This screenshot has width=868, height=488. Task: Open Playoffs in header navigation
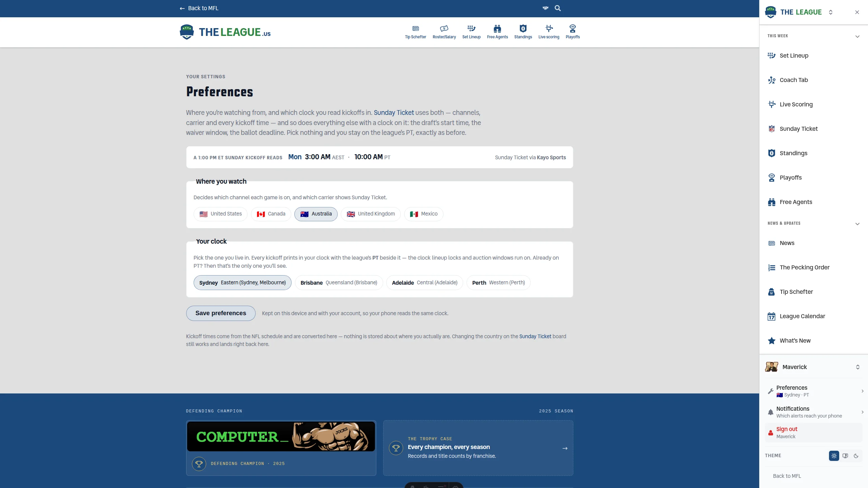point(573,32)
